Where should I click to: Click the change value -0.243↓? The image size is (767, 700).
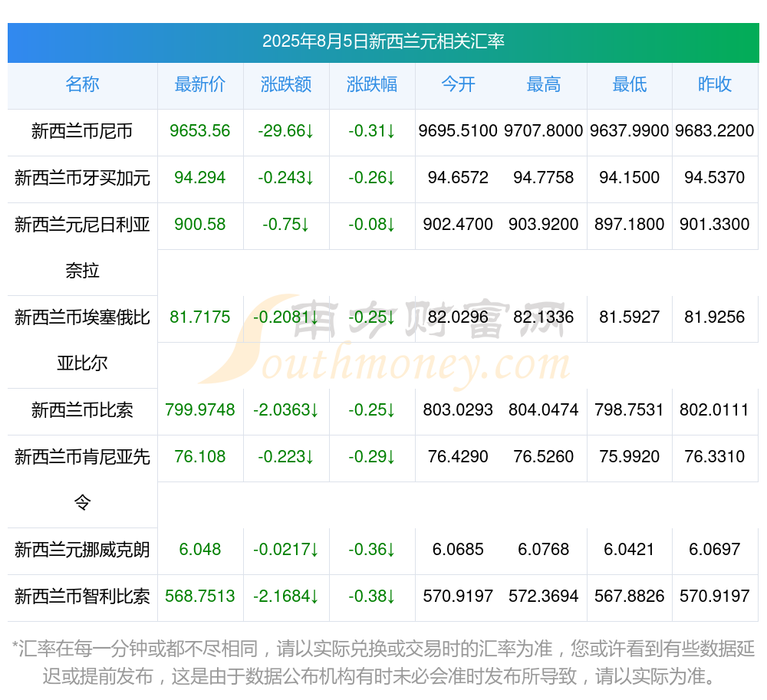click(x=286, y=177)
